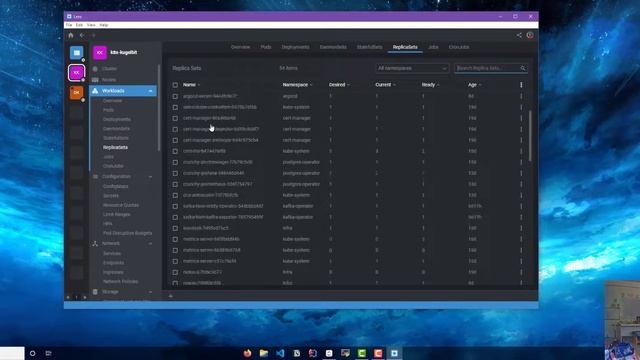Open the plus icon in the bottom dock
The image size is (640, 360).
pos(171,296)
